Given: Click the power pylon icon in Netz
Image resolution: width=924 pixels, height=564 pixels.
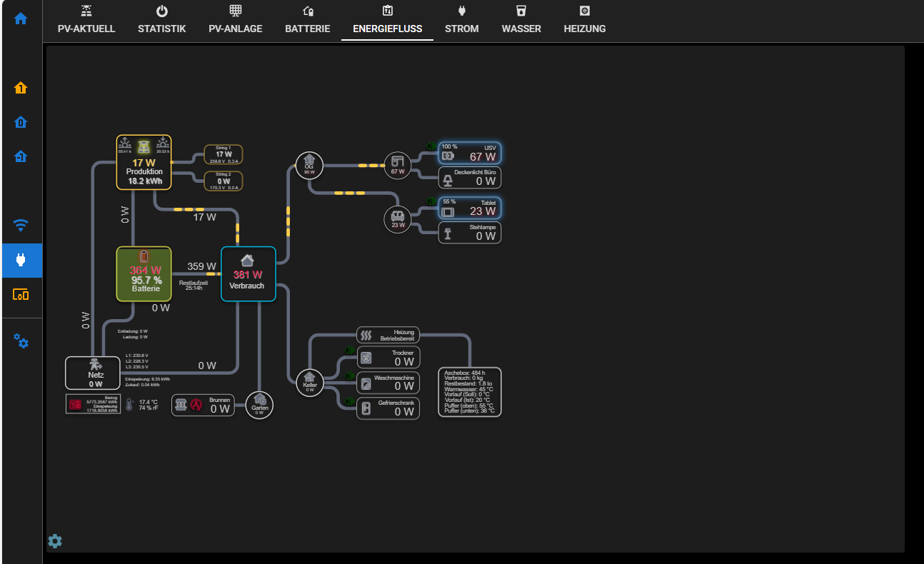Looking at the screenshot, I should (95, 364).
